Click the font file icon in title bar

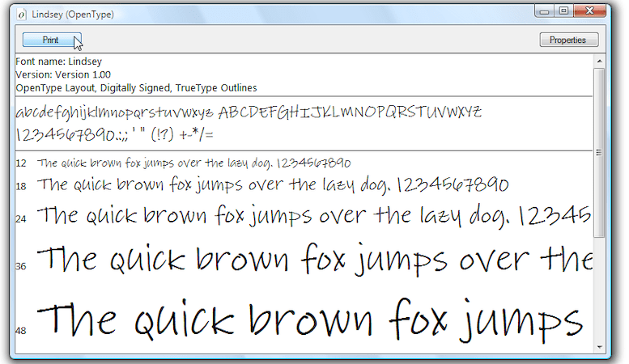22,15
